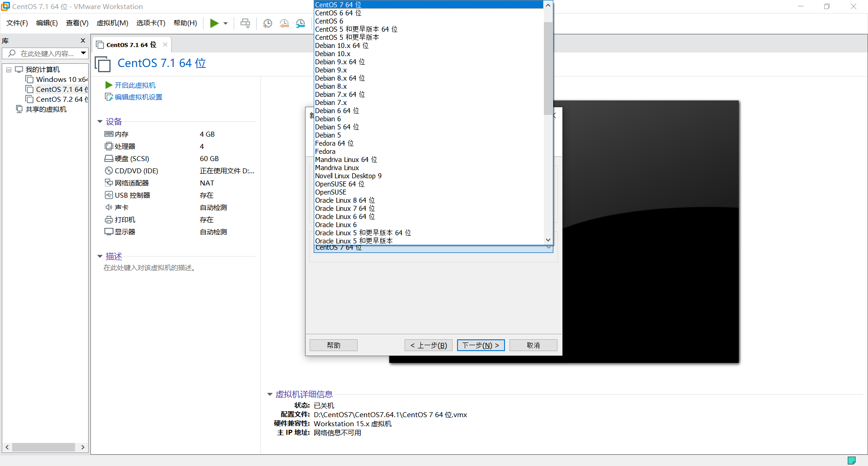
Task: Select CentOS 7.1 64 位 in library tree
Action: coord(61,90)
